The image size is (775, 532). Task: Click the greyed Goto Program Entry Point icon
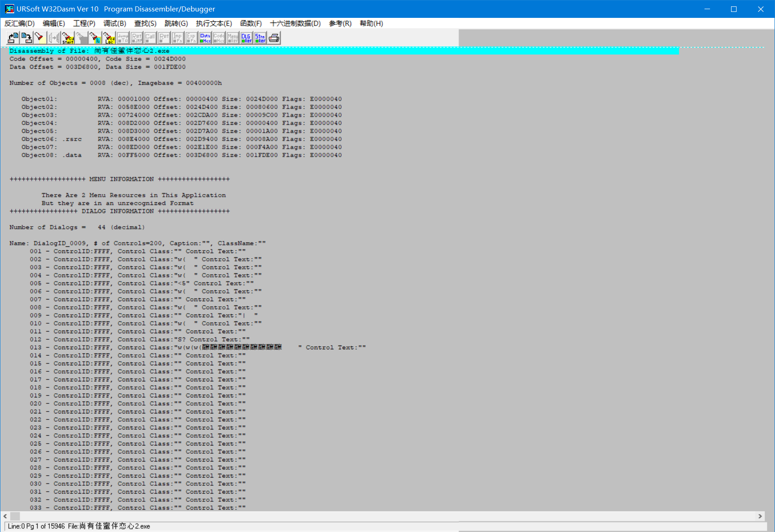81,38
